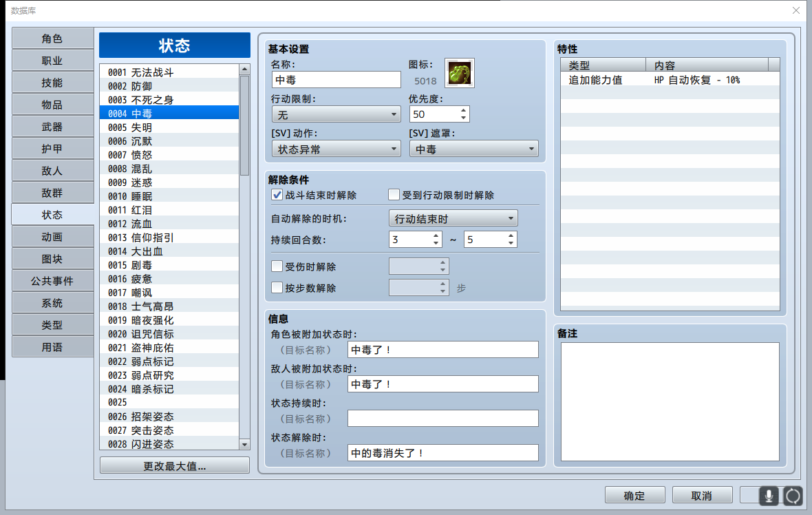
Task: Decrease 优先度 value with down arrow
Action: [x=464, y=118]
